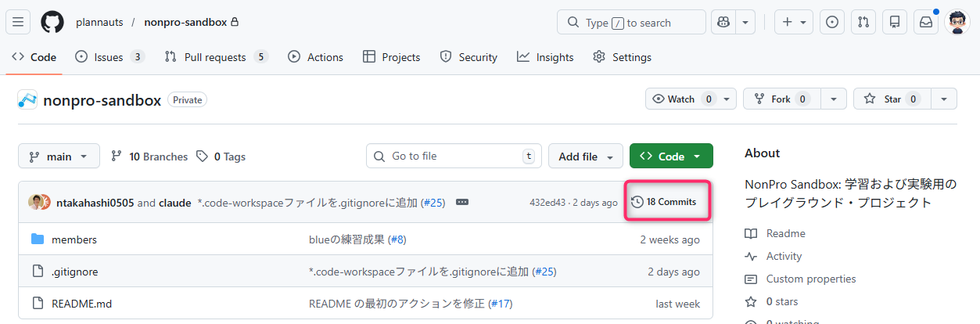Image resolution: width=980 pixels, height=324 pixels.
Task: Click the user profile avatar
Action: [957, 22]
